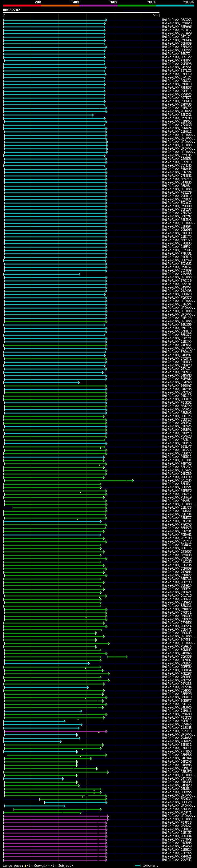Select hit UniRef100_C4M6M3

click(x=177, y=375)
